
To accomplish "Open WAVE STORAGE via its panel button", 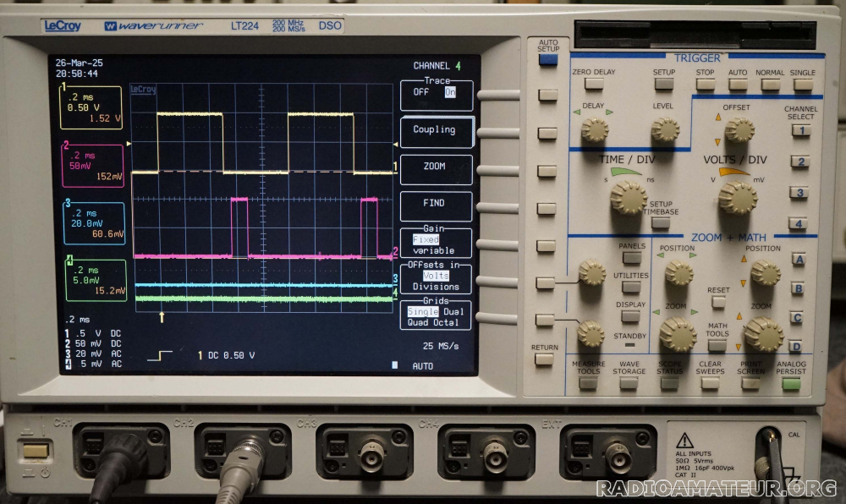I will pos(629,383).
